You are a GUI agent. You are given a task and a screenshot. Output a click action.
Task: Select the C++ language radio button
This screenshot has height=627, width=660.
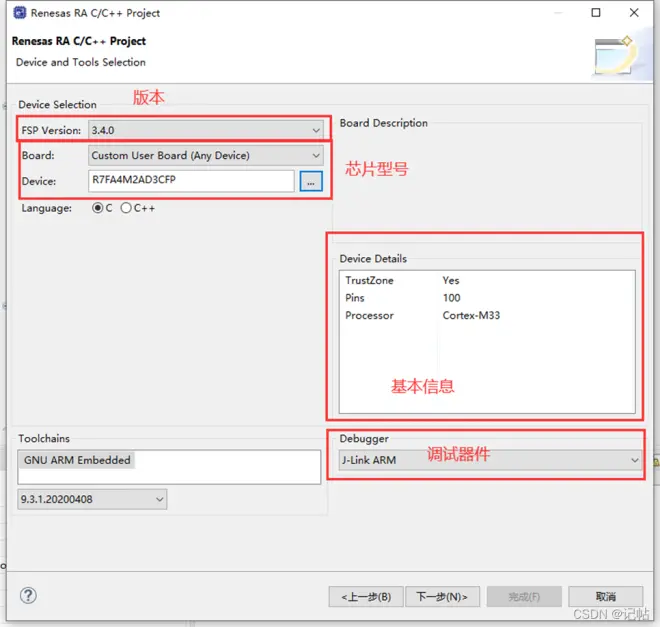tap(126, 208)
